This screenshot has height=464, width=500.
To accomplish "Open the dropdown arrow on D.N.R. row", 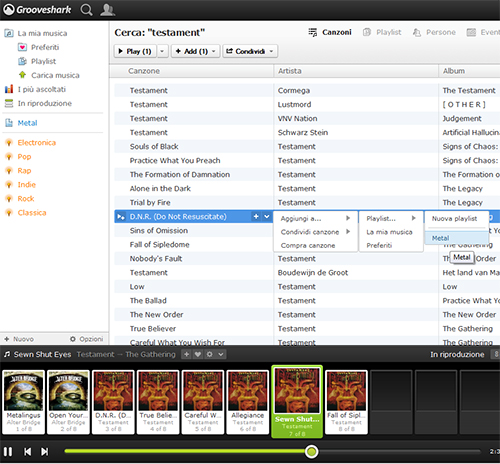I will [x=267, y=217].
